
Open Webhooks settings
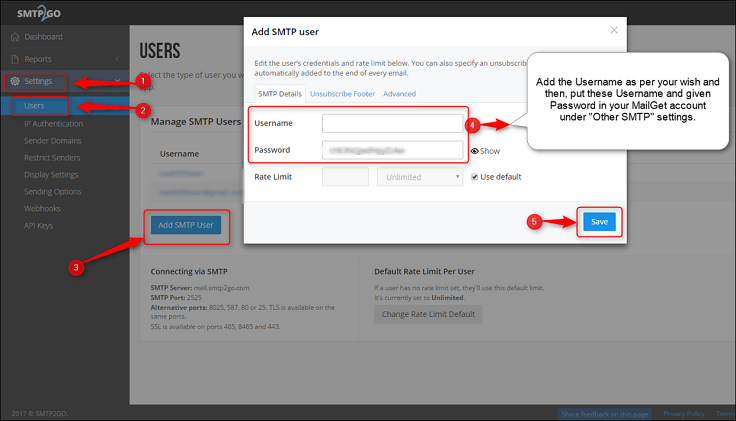[42, 208]
